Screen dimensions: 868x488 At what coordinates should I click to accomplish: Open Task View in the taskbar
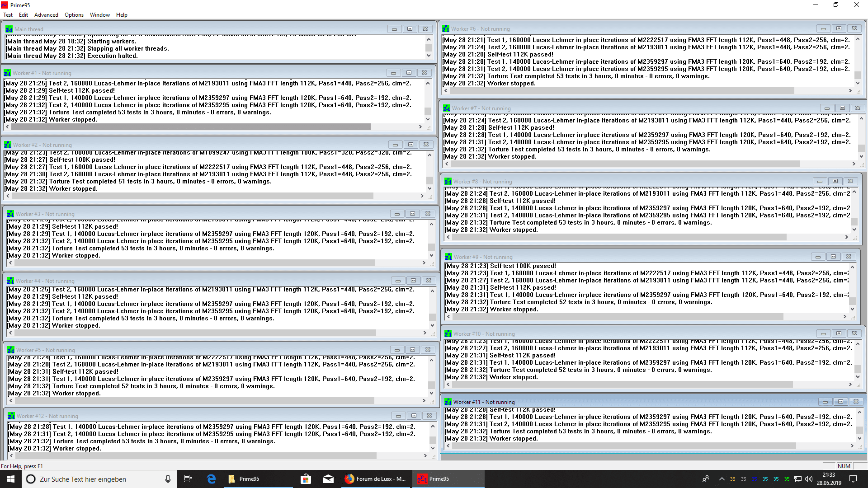tap(188, 479)
